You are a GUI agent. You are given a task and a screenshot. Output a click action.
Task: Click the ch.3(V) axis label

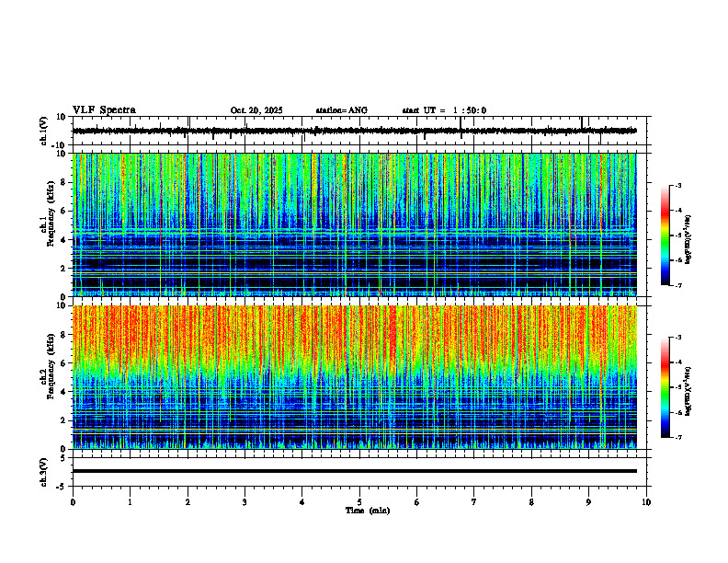pyautogui.click(x=43, y=472)
